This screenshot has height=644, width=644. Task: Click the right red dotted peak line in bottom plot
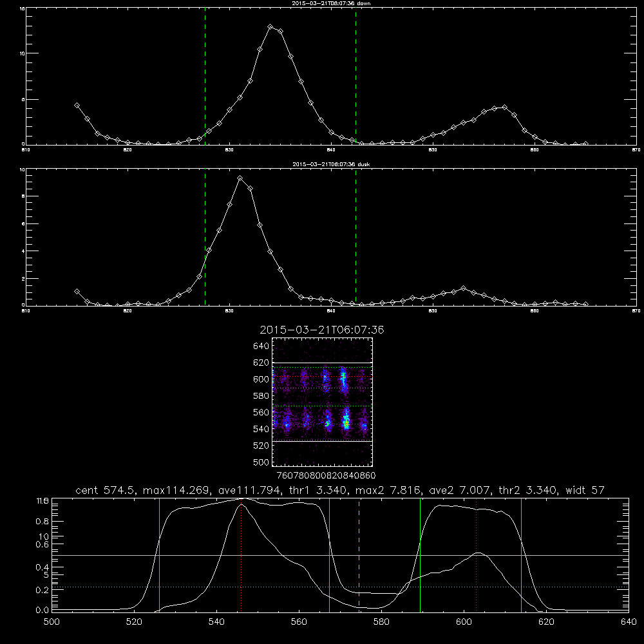[476, 554]
